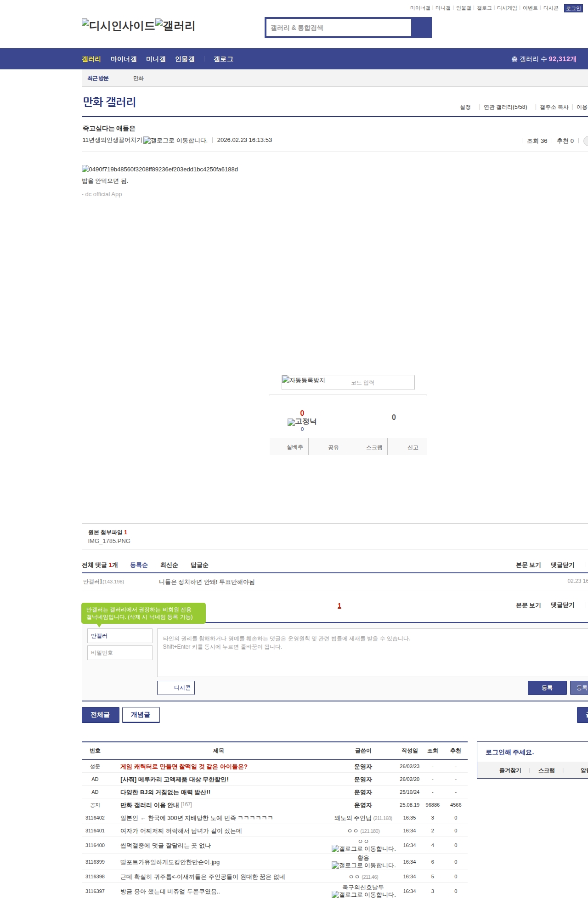Click the search button beside the search box

[x=421, y=28]
